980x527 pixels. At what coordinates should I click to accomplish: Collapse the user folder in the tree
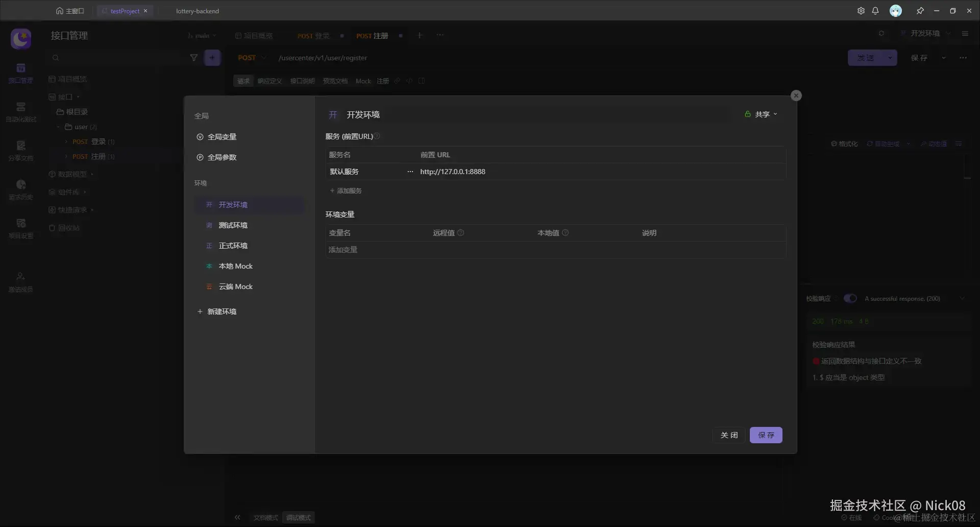tap(58, 127)
